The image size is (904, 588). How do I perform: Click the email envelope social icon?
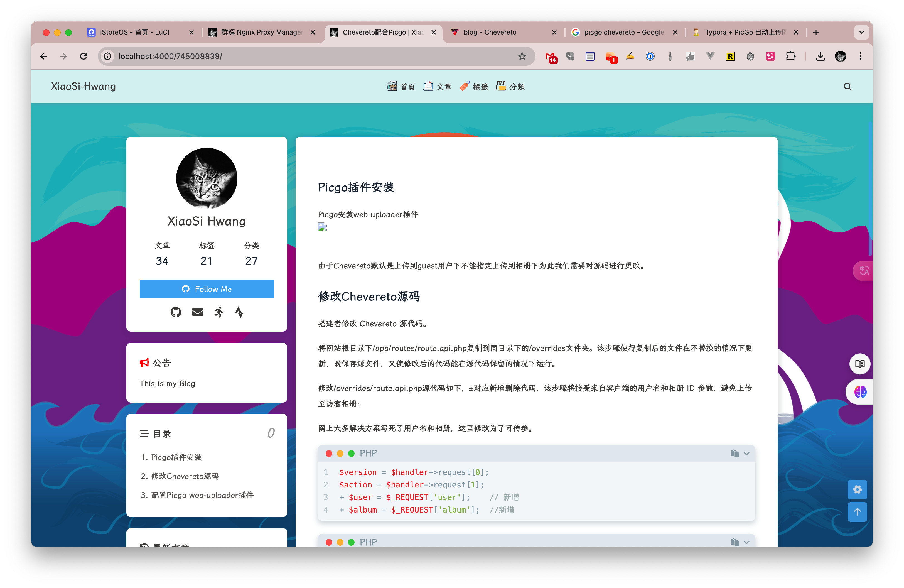[x=198, y=312]
